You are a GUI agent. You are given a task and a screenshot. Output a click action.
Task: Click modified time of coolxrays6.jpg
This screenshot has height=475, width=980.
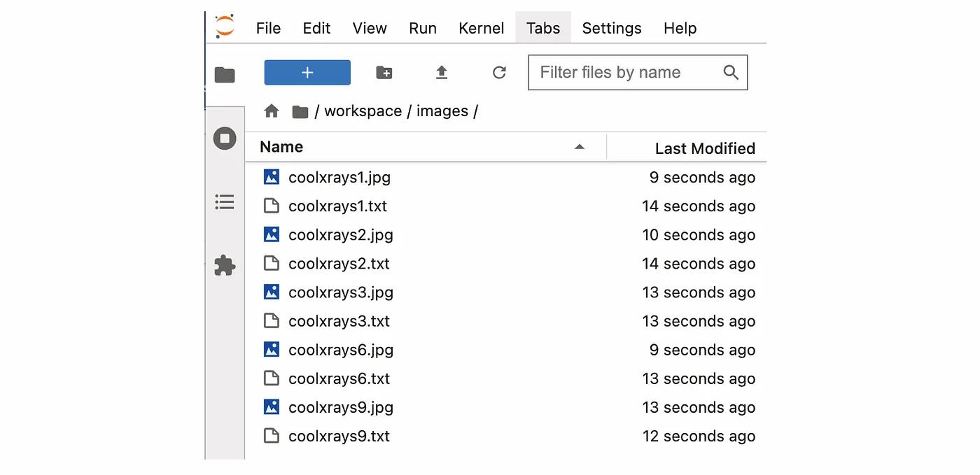tap(702, 350)
